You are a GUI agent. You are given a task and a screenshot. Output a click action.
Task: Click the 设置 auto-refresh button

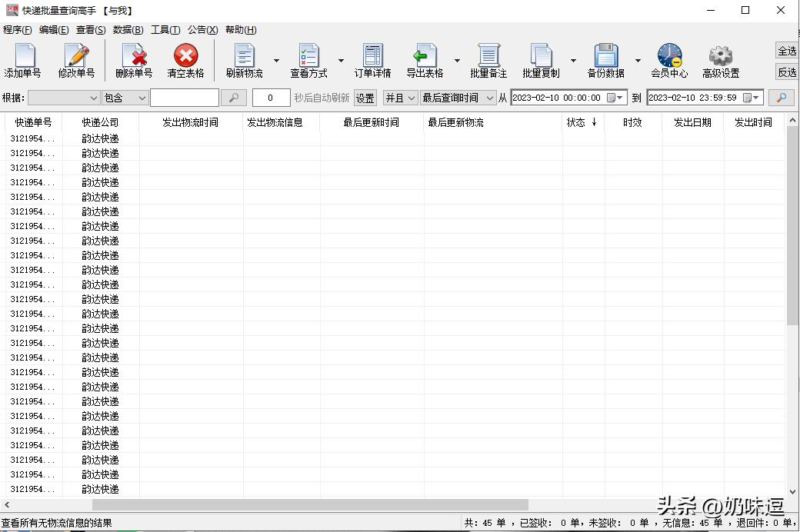coord(365,98)
